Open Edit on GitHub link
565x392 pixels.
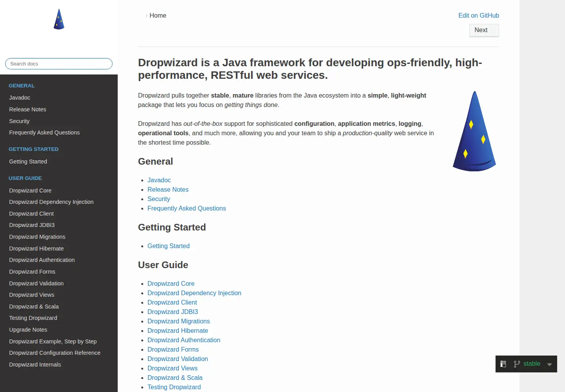click(x=479, y=15)
